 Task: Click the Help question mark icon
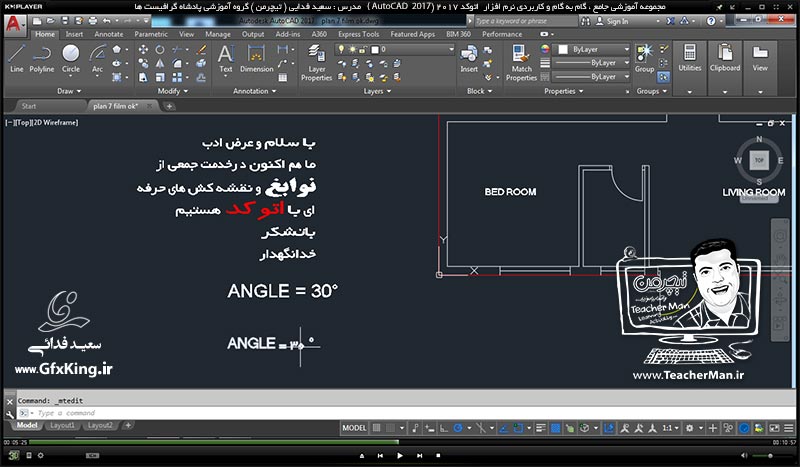(x=711, y=21)
